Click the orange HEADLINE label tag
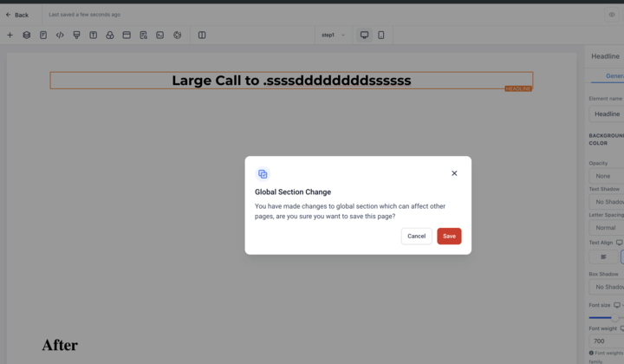This screenshot has width=624, height=364. tap(518, 88)
